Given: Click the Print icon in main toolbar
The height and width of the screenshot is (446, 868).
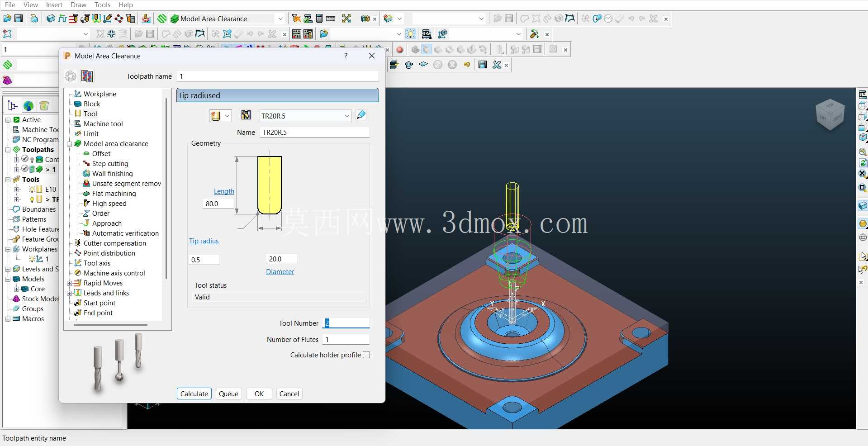Looking at the screenshot, I should point(34,19).
